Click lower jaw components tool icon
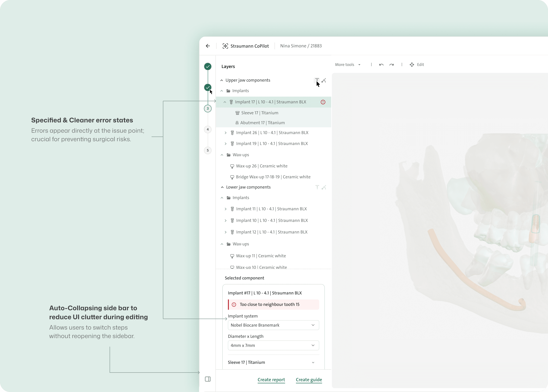Screen dimensions: 548x392 pyautogui.click(x=324, y=187)
